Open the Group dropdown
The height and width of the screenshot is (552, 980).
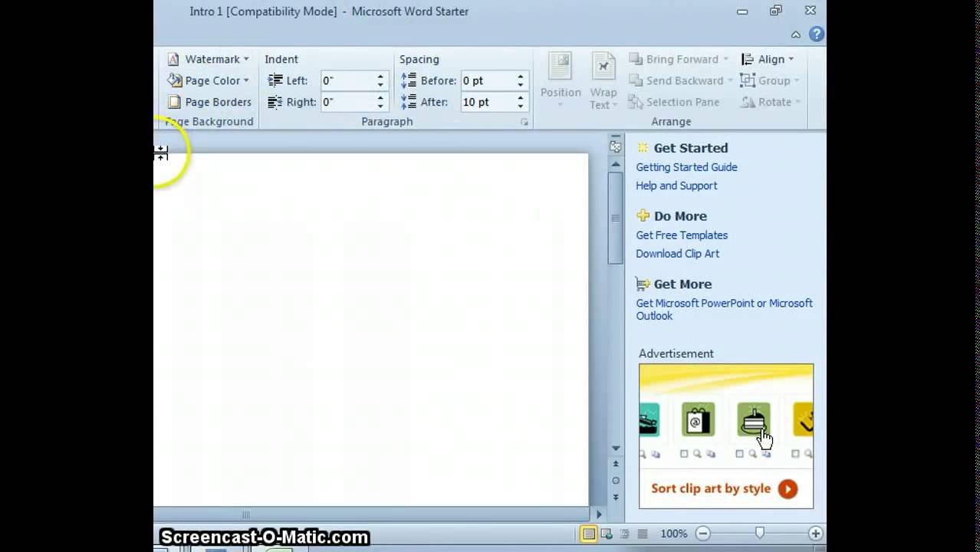(770, 80)
